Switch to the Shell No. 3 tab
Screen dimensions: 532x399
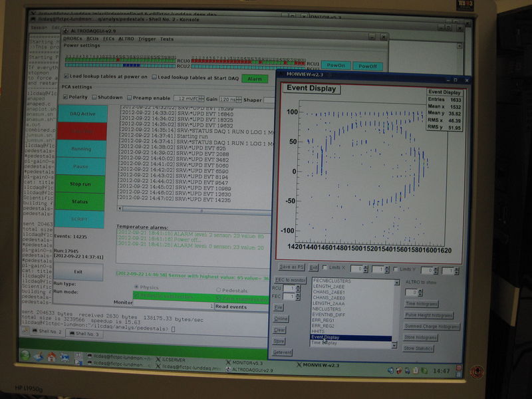[x=84, y=334]
